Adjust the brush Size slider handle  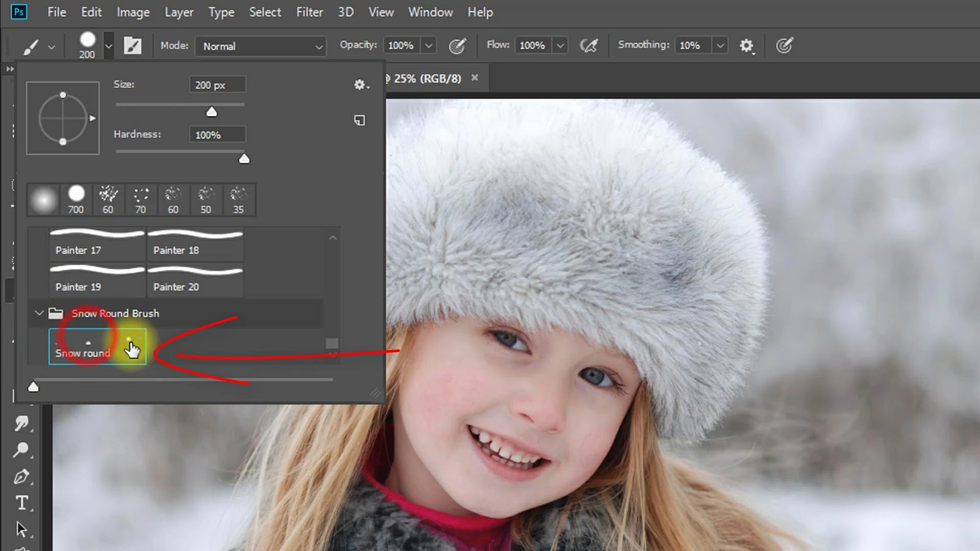pyautogui.click(x=211, y=111)
